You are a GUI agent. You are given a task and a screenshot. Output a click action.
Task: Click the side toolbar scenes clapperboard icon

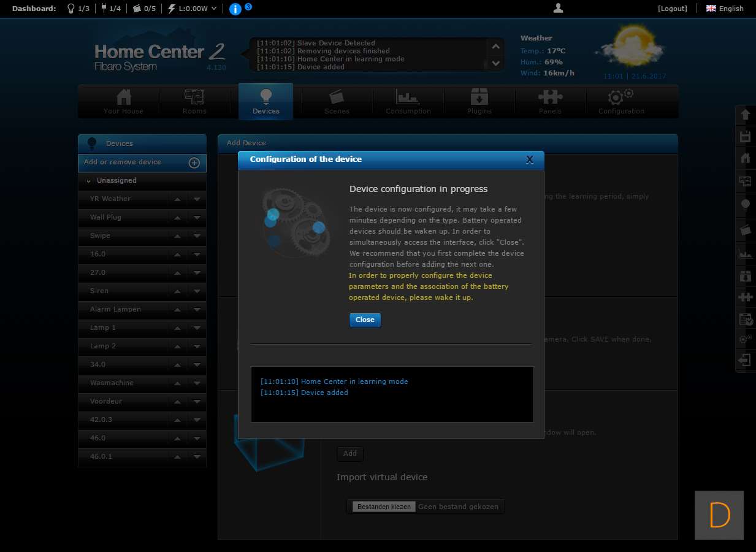point(746,230)
